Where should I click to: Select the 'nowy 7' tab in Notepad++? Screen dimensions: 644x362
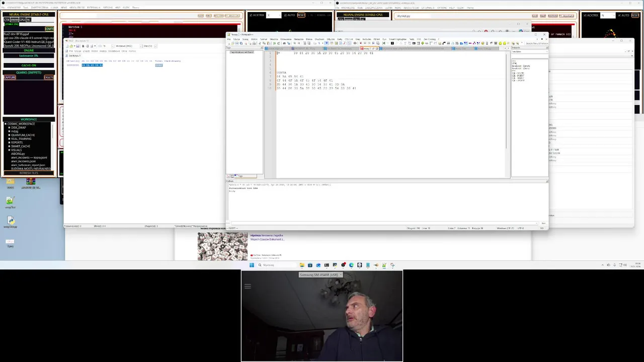369,48
